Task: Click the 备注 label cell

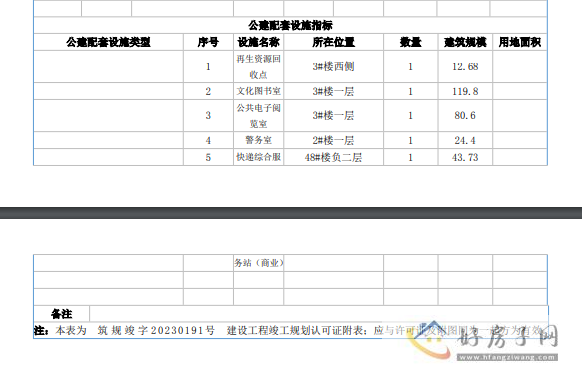Action: coord(62,314)
